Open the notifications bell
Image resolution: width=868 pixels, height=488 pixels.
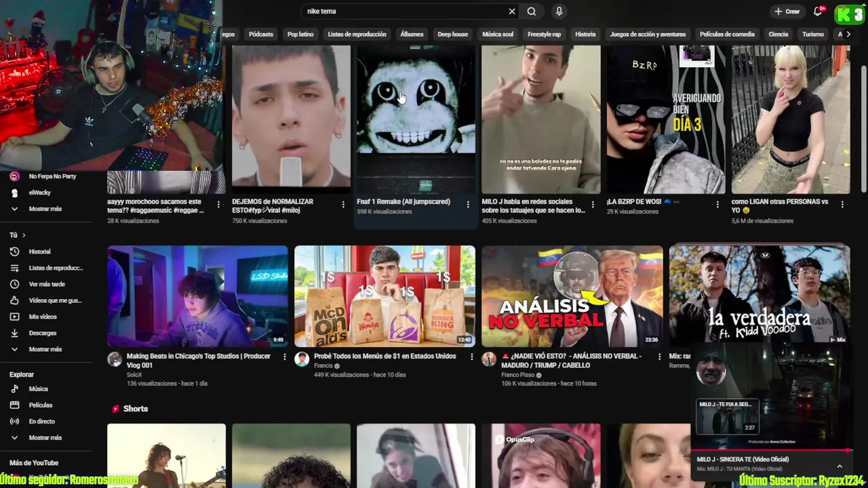coord(818,11)
